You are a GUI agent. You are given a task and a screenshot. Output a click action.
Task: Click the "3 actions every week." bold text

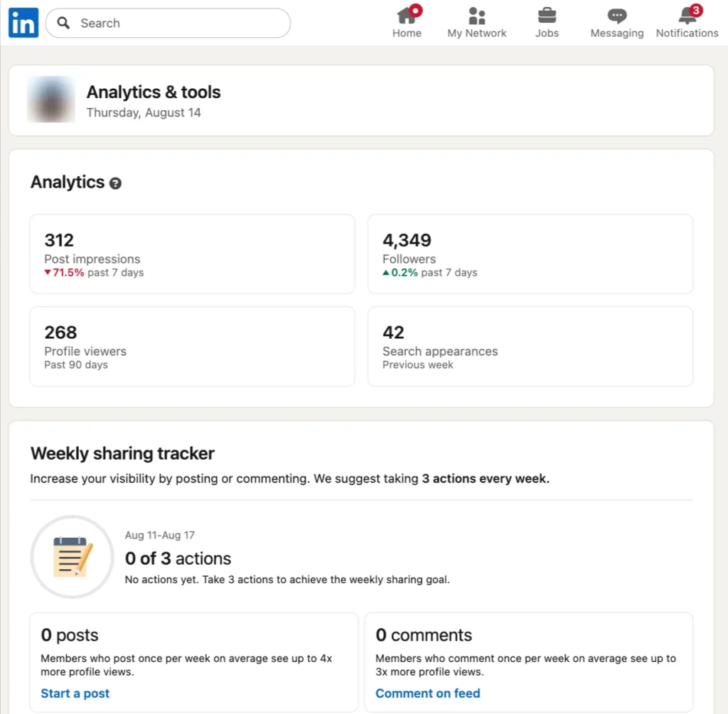486,478
